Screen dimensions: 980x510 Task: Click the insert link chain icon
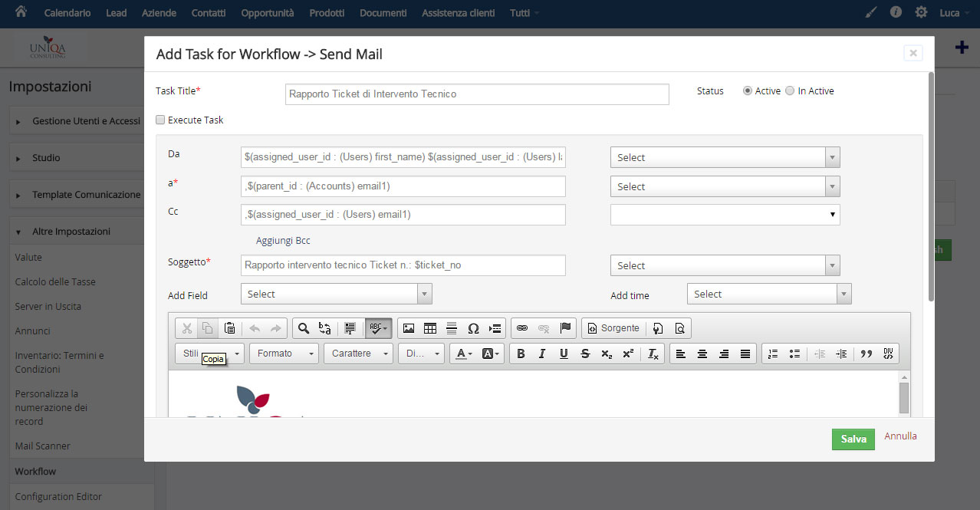point(522,328)
